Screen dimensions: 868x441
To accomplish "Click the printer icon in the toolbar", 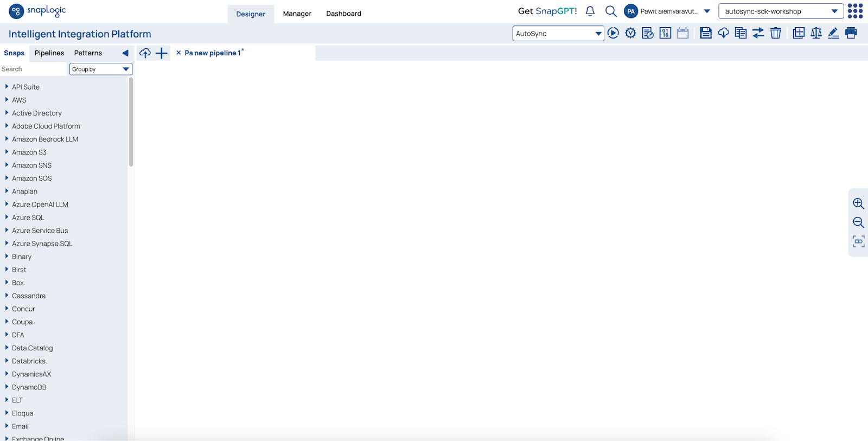I will (x=851, y=33).
